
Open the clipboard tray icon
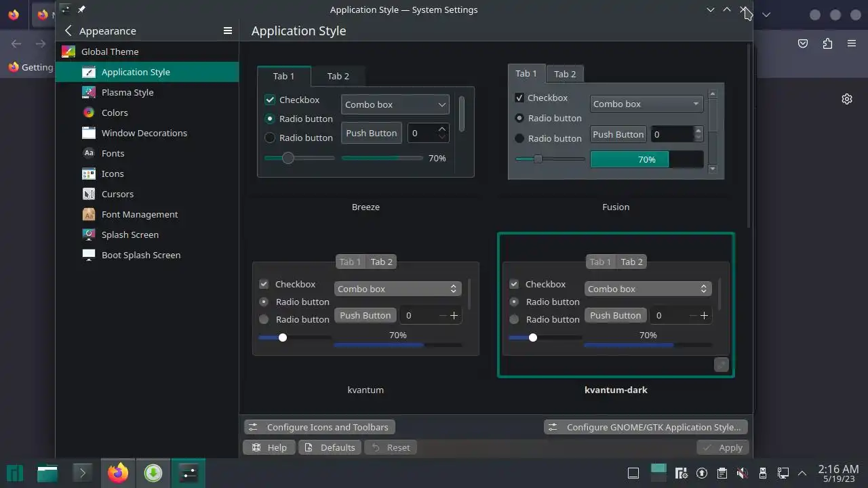[722, 473]
